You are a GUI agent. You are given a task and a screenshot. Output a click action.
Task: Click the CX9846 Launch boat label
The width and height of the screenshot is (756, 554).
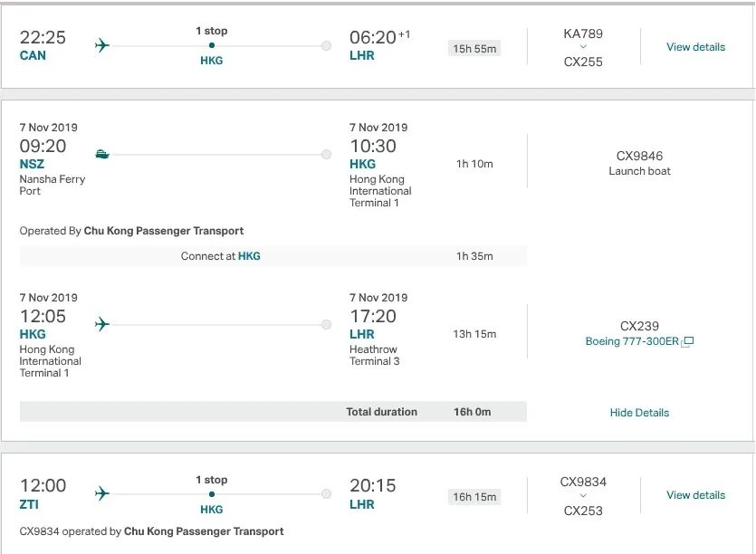(639, 163)
